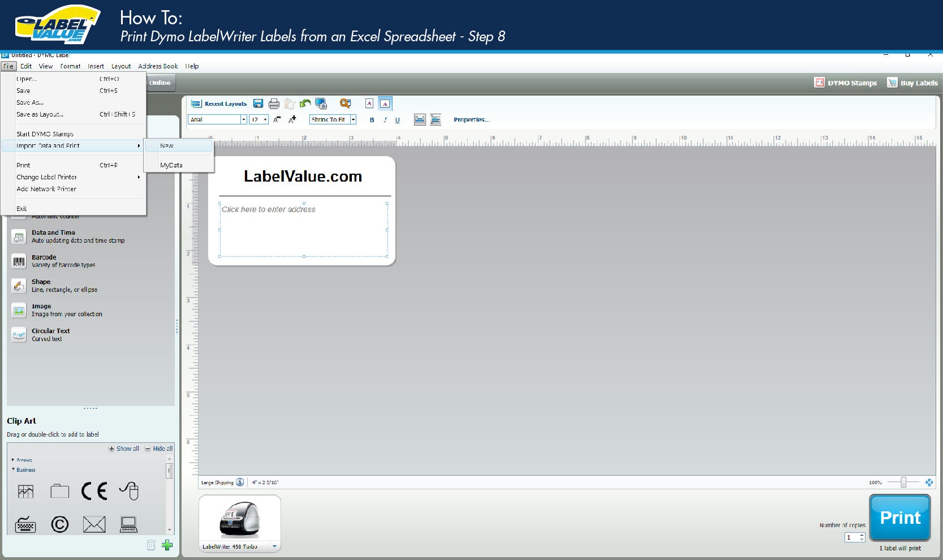Click the orange magnifier zoom icon
This screenshot has width=943, height=560.
tap(345, 103)
